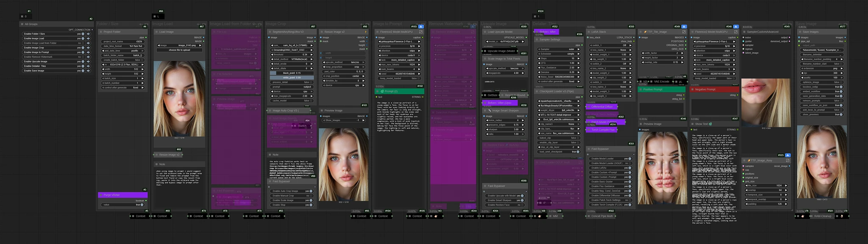The height and width of the screenshot is (244, 868).
Task: Click the Resize Image v2 help icon
Action: [365, 32]
